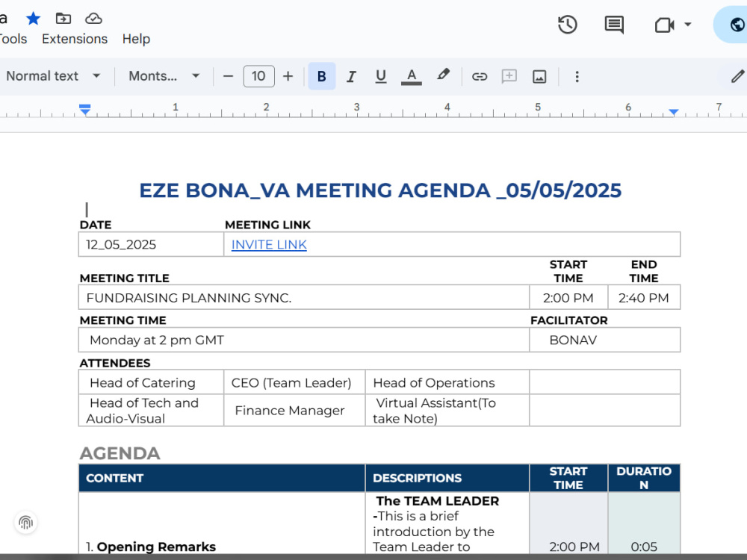Image resolution: width=747 pixels, height=560 pixels.
Task: Open the Tools menu
Action: click(13, 39)
